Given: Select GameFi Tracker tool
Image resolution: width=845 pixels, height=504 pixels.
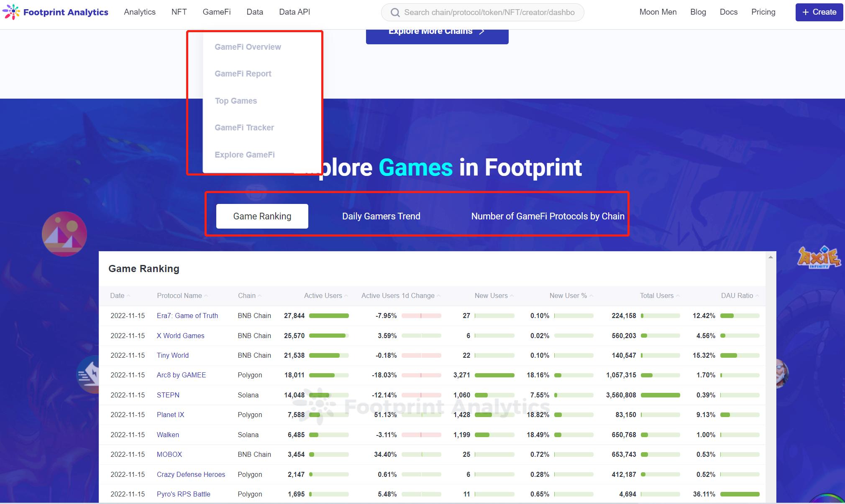Looking at the screenshot, I should tap(244, 127).
